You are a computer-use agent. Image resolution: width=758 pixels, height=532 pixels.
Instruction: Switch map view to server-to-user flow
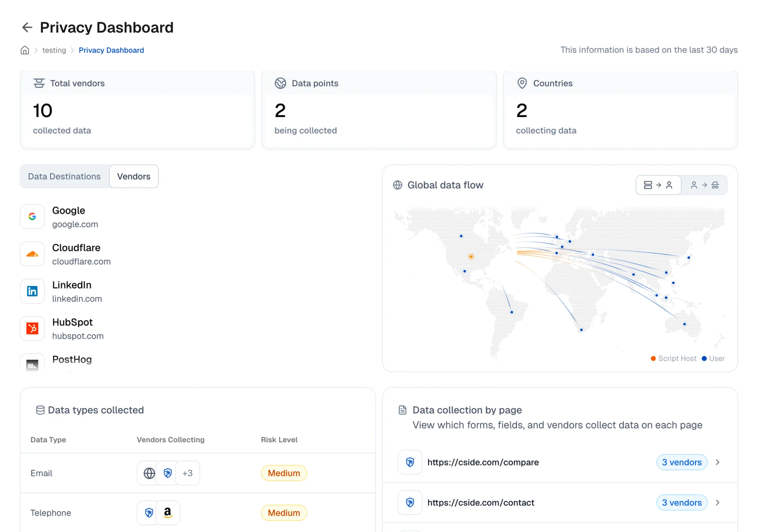[658, 185]
